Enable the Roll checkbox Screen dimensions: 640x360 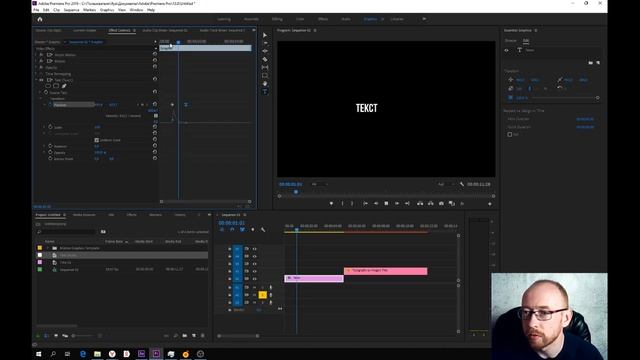tap(509, 134)
